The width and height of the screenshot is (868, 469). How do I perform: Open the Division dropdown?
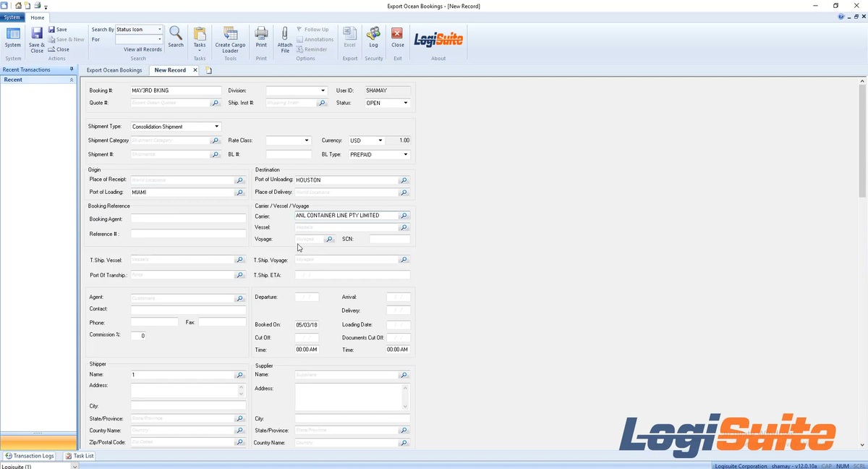tap(323, 91)
